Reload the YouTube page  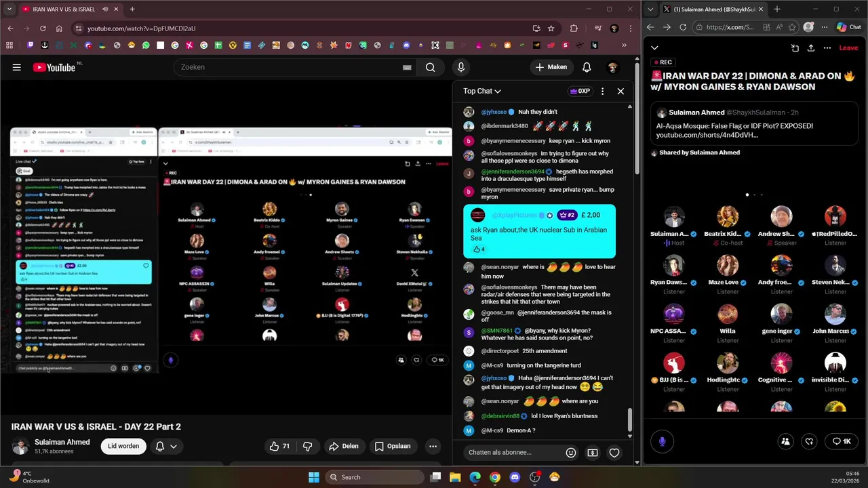coord(43,28)
